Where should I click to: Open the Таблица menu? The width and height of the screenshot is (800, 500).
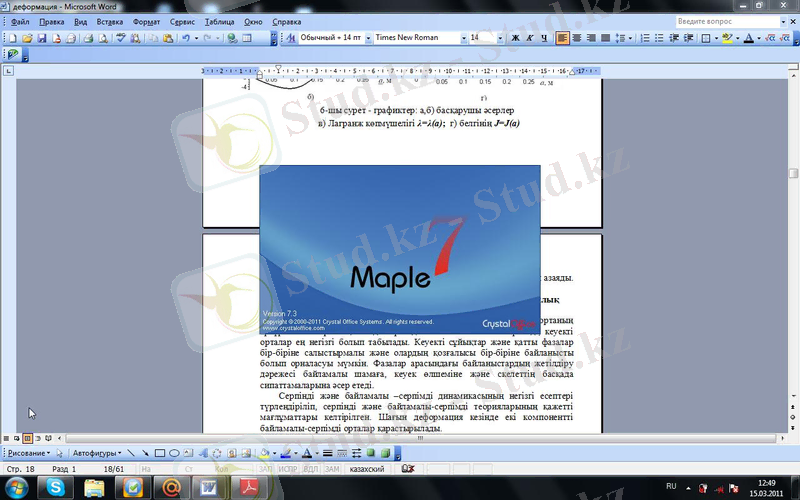(x=219, y=22)
